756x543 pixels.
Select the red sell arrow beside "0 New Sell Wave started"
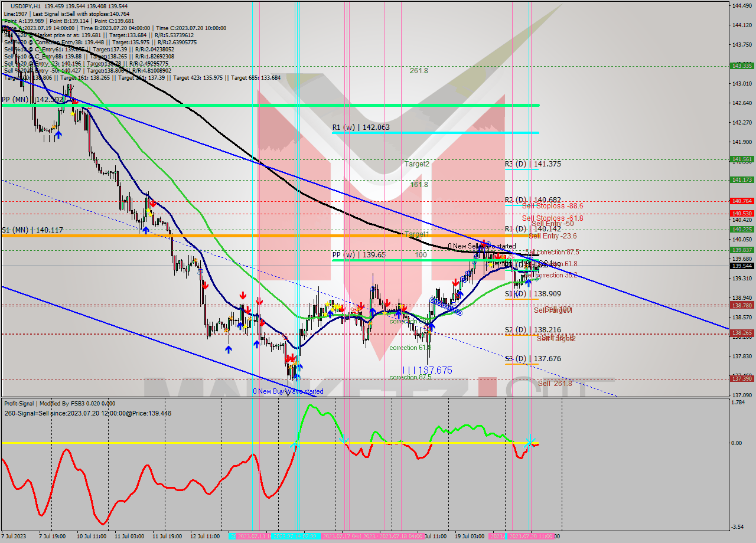pos(484,243)
